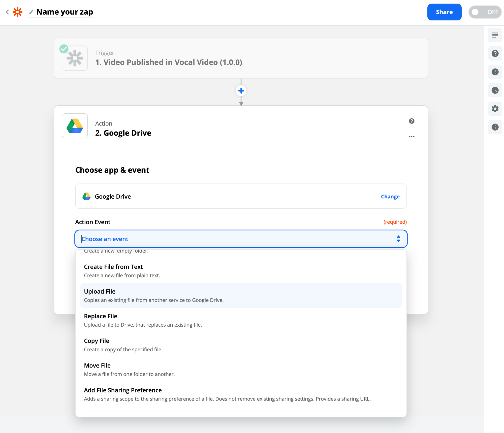Click the action step help icon
The image size is (504, 433).
click(x=412, y=121)
